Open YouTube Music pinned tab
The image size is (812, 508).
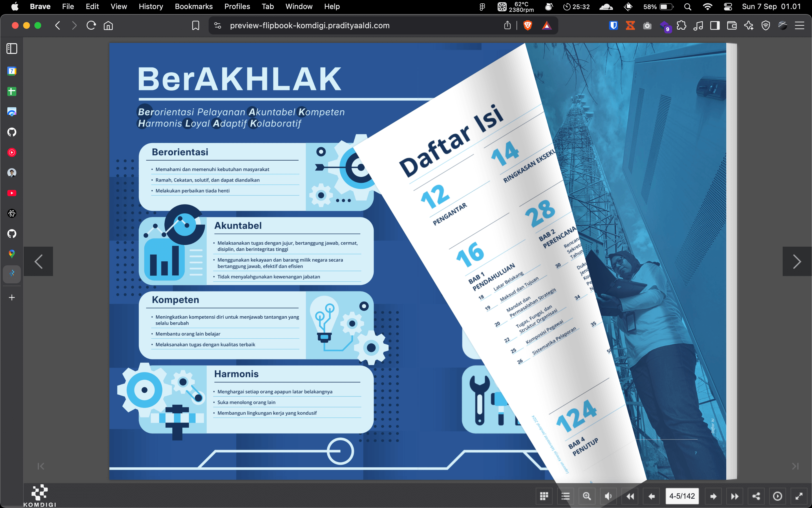12,152
